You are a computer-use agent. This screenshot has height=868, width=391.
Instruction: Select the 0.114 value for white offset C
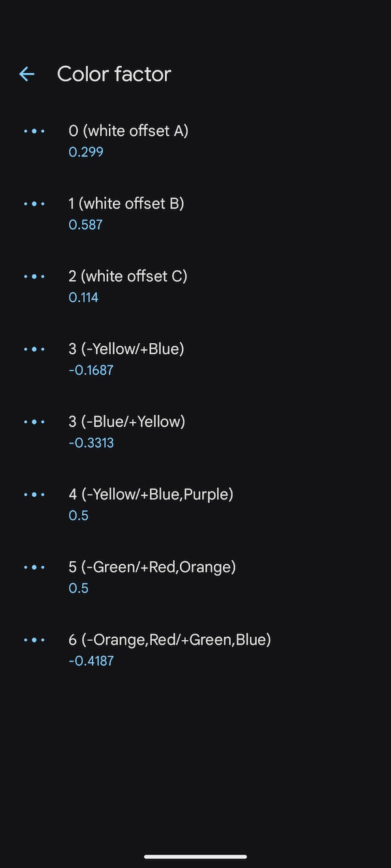[83, 297]
